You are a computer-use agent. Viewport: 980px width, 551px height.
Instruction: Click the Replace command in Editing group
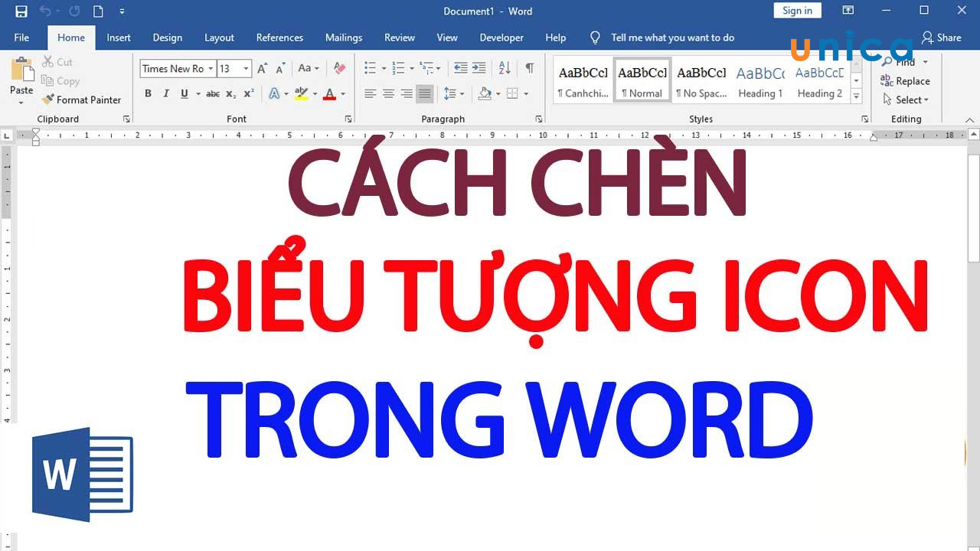(905, 81)
